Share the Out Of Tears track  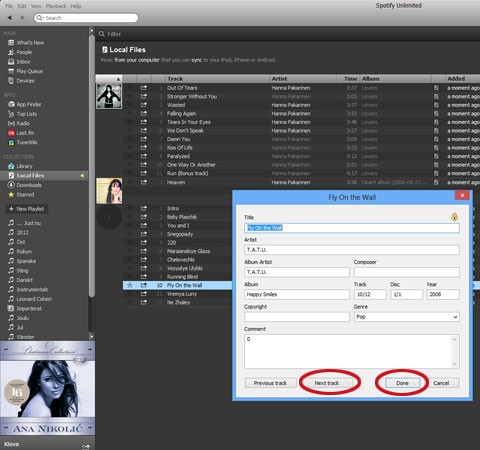[144, 88]
